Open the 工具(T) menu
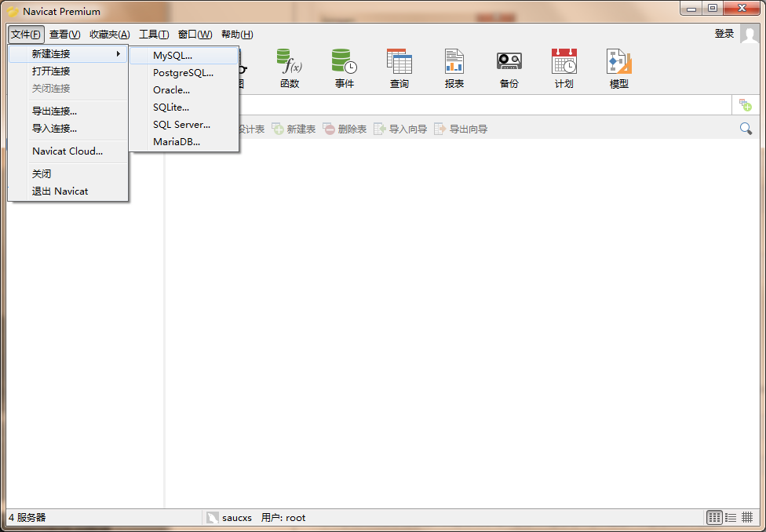 [x=154, y=35]
